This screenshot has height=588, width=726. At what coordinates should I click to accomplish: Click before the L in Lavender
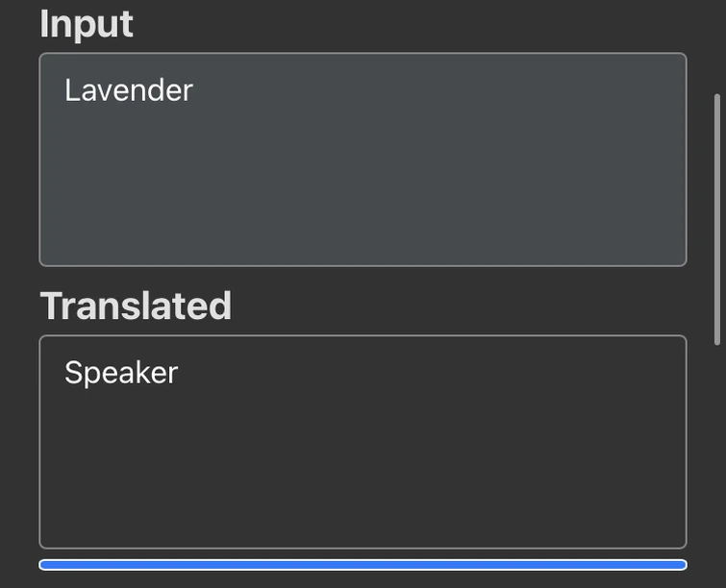[x=64, y=90]
